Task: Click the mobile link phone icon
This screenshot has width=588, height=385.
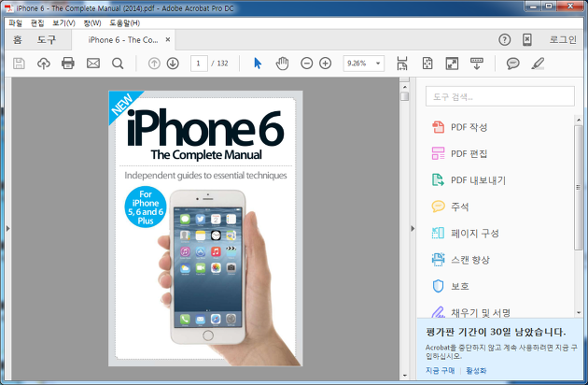Action: point(527,39)
